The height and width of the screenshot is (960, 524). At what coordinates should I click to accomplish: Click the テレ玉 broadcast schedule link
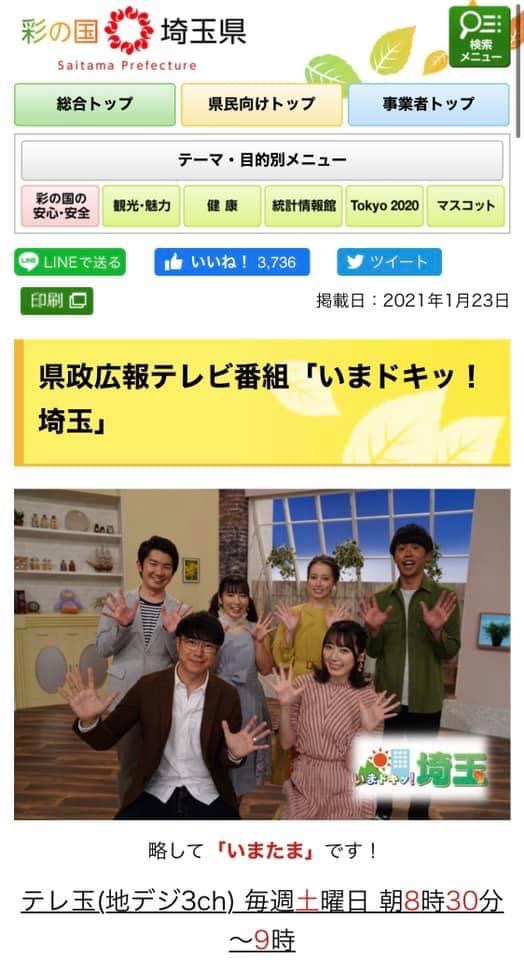point(262,920)
